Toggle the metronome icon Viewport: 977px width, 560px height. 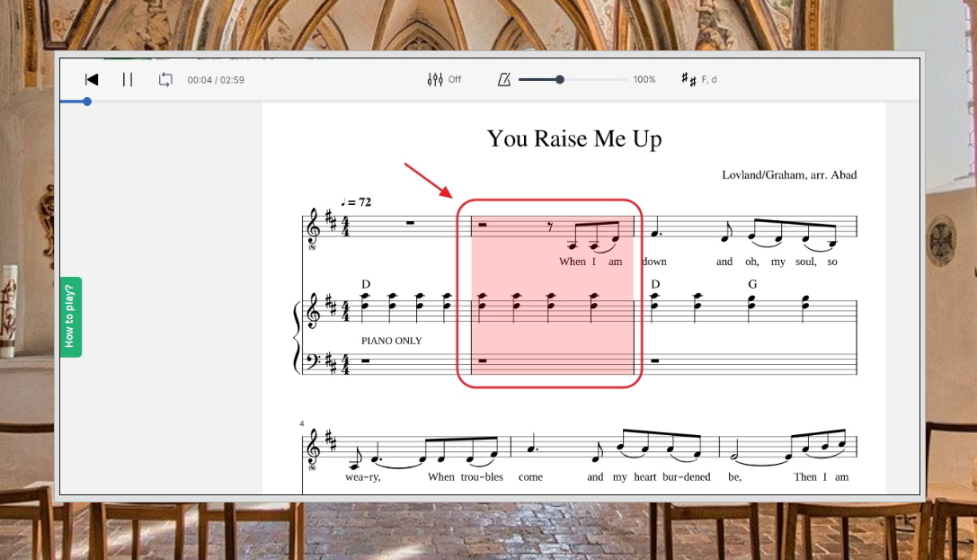tap(504, 79)
